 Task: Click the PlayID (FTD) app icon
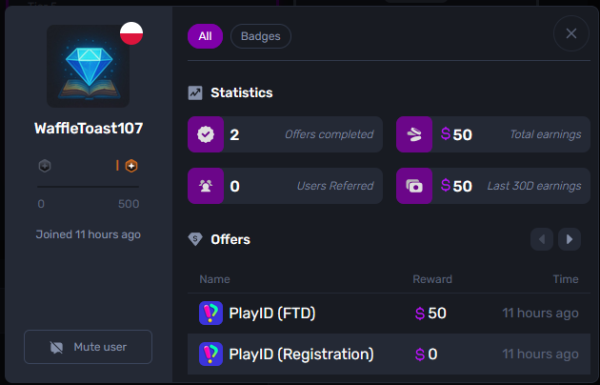pos(211,313)
